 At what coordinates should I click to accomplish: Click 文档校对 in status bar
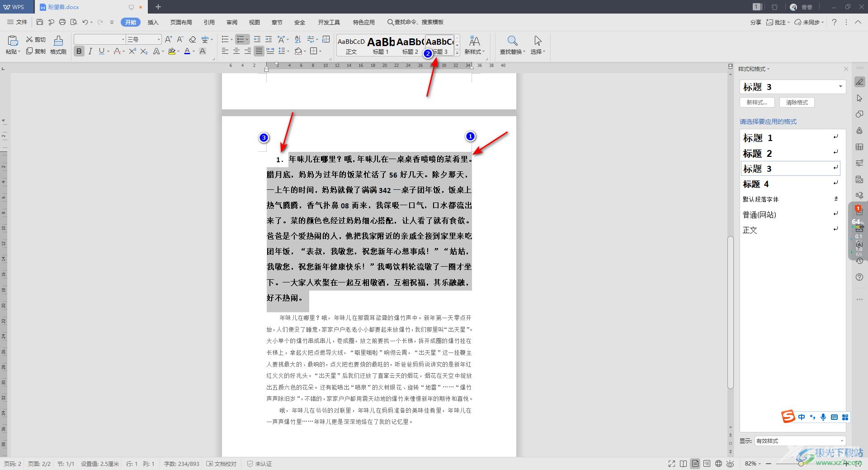pyautogui.click(x=222, y=464)
